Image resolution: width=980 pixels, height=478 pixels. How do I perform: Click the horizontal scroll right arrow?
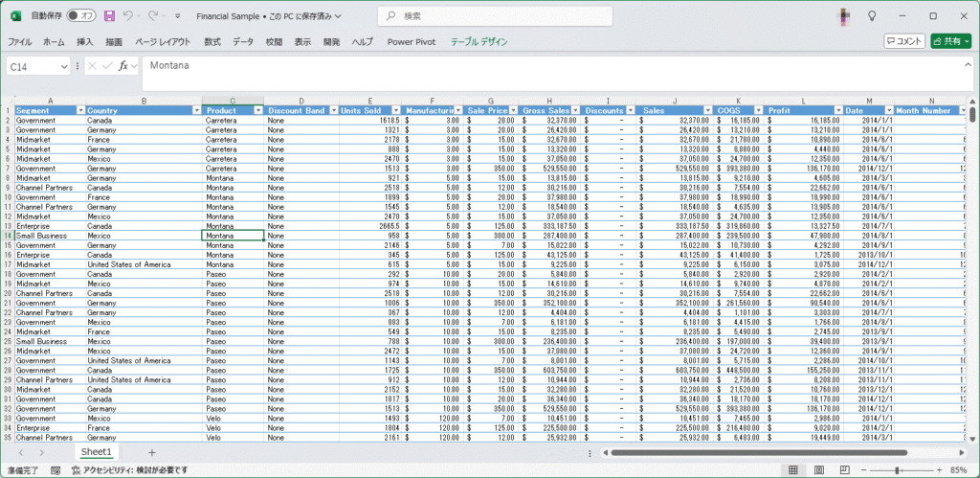click(963, 452)
